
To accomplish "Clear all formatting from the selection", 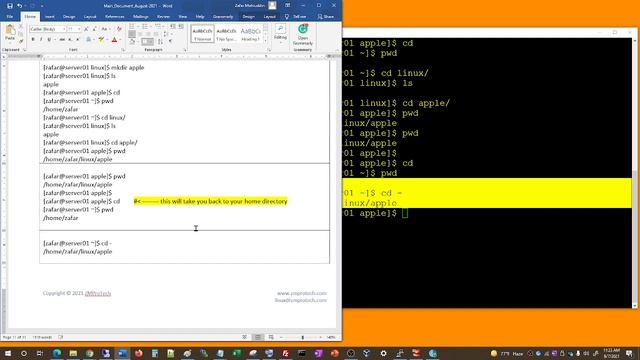I will coord(119,29).
